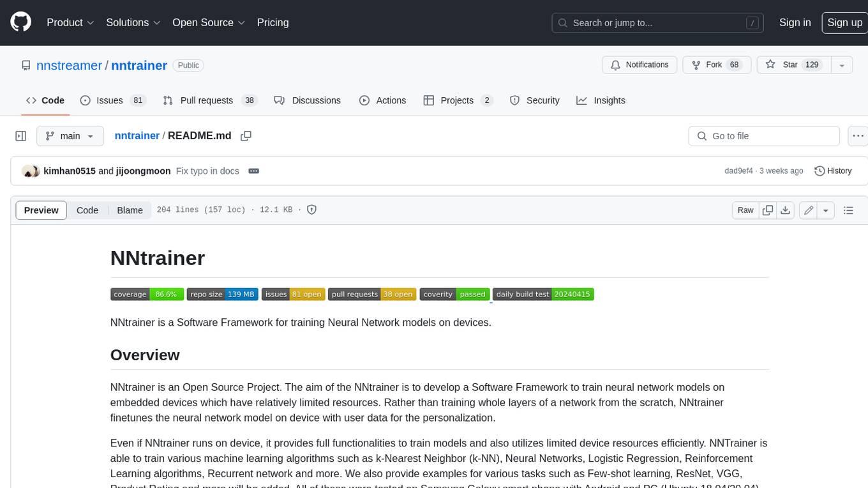Image resolution: width=868 pixels, height=488 pixels.
Task: Edit the file with pencil icon
Action: click(809, 210)
